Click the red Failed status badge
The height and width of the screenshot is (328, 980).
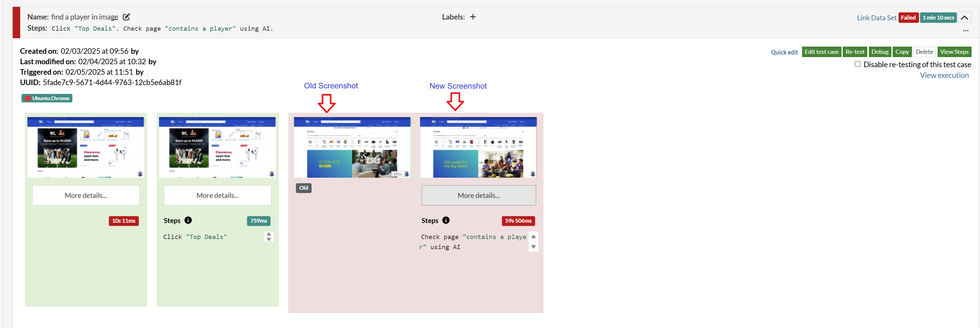point(908,18)
